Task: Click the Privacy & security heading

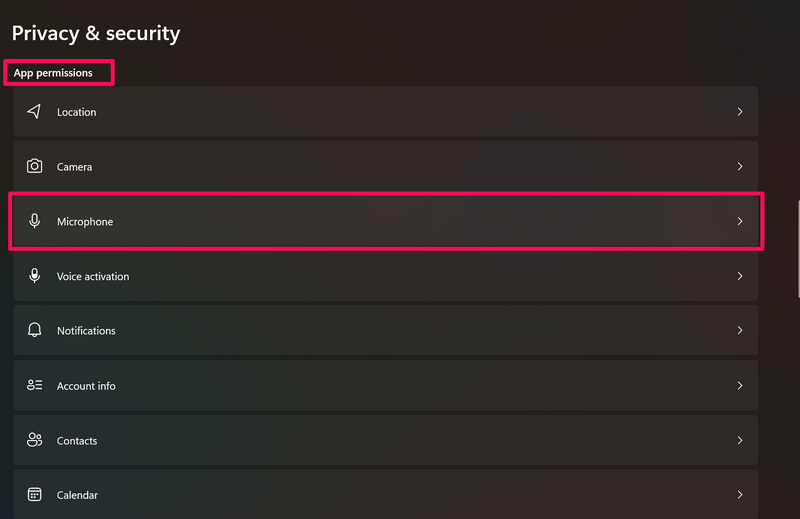Action: (x=96, y=33)
